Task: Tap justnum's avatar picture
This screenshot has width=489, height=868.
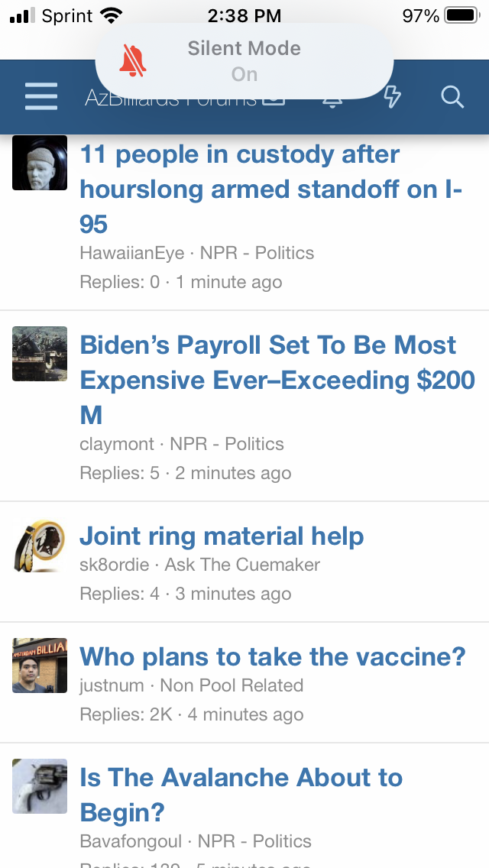Action: coord(40,666)
